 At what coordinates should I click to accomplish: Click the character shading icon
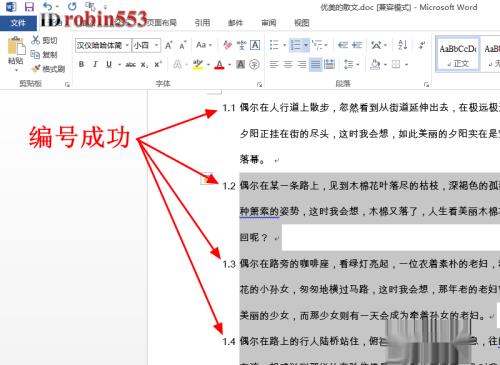click(x=240, y=64)
